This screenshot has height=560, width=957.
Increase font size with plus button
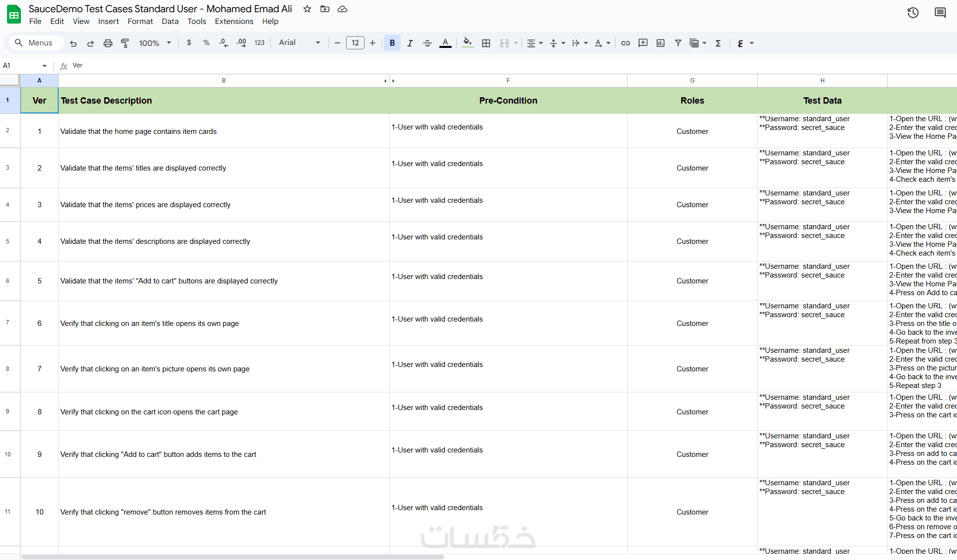tap(372, 43)
